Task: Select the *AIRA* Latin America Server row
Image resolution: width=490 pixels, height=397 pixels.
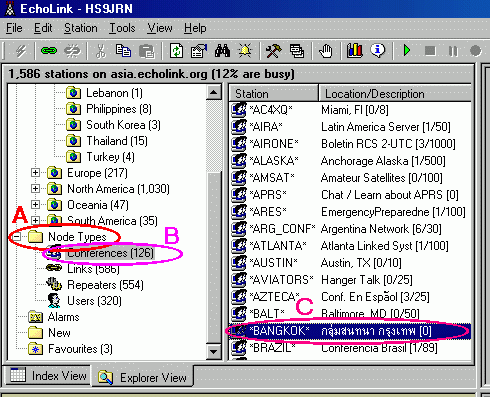Action: coord(350,127)
